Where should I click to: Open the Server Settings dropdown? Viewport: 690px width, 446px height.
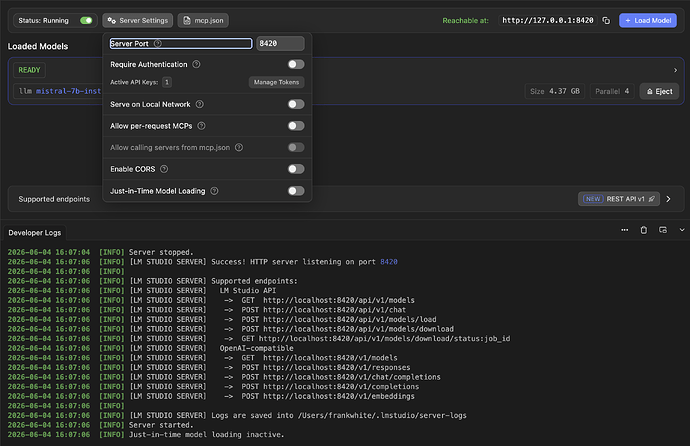(138, 21)
